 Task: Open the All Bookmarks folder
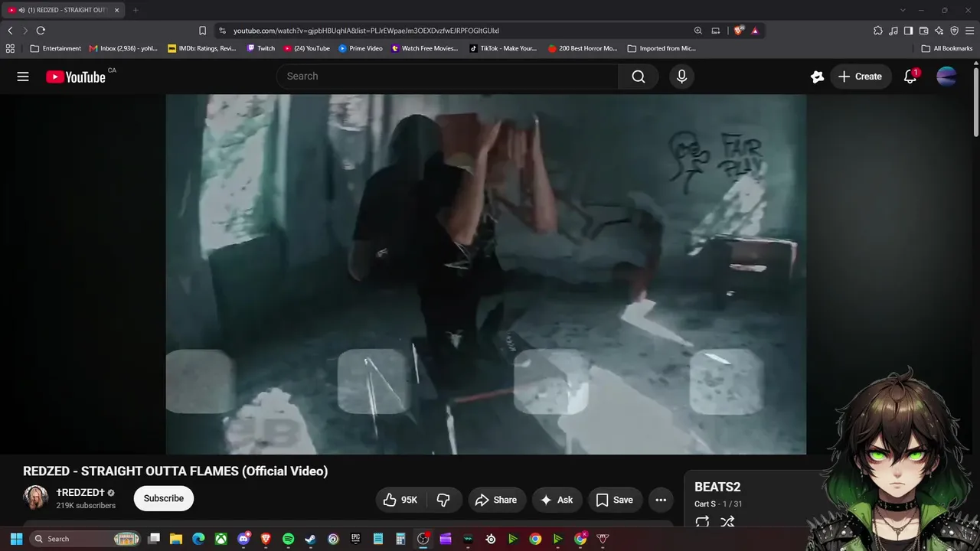coord(947,48)
